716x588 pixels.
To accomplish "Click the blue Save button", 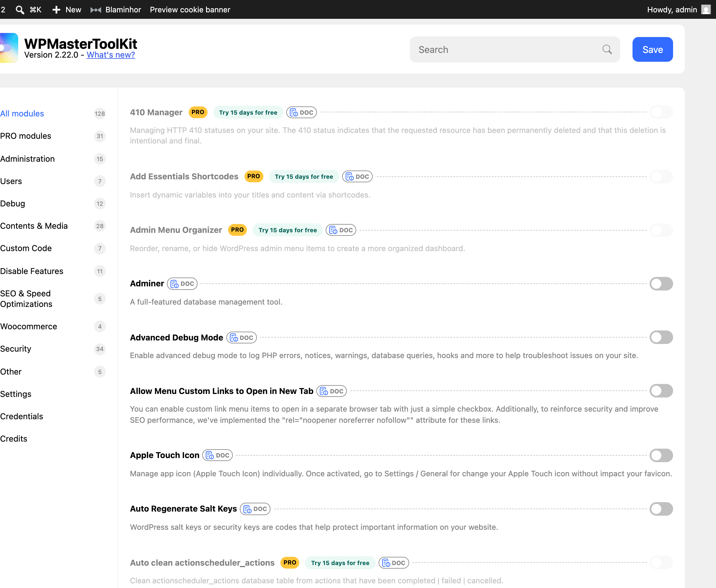I will (x=652, y=49).
